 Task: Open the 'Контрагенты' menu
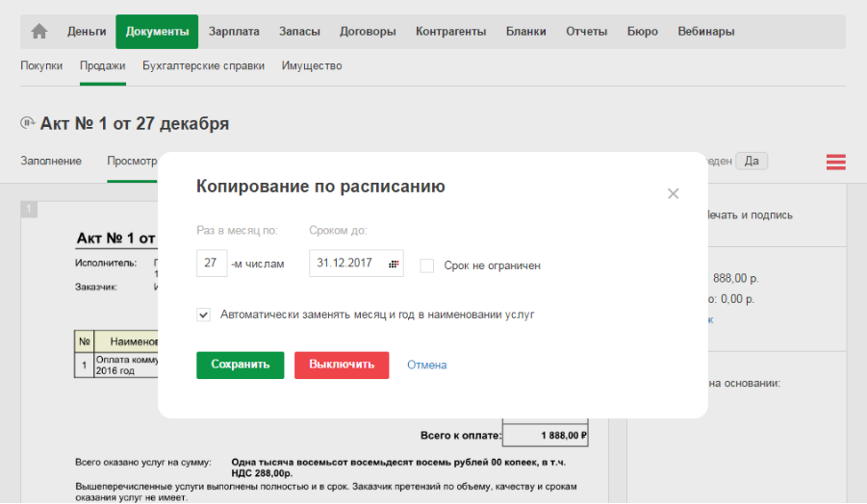pyautogui.click(x=450, y=32)
